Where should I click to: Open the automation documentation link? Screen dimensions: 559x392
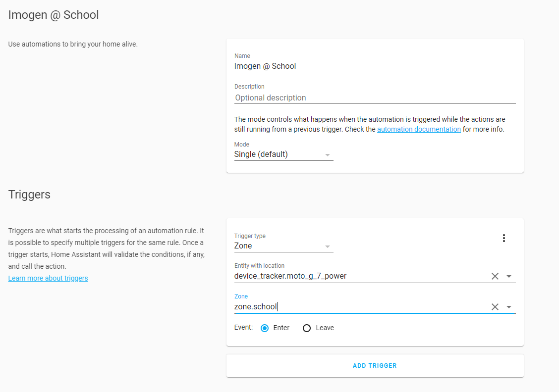419,129
